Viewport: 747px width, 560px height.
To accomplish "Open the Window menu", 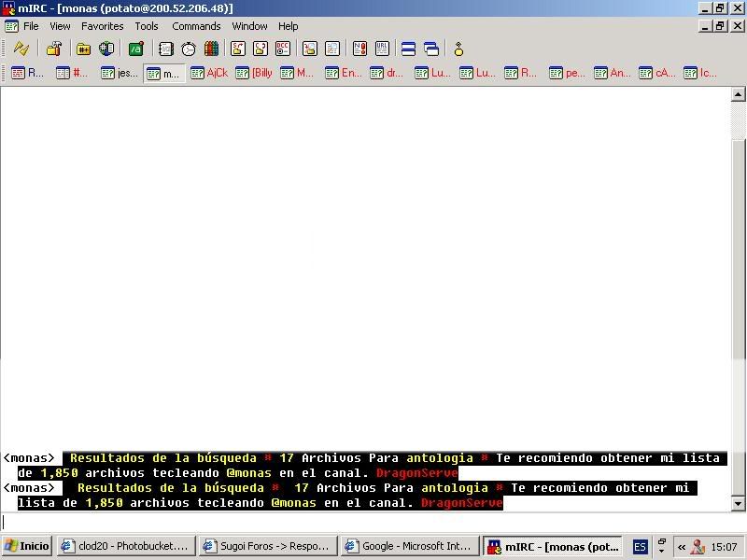I will pyautogui.click(x=249, y=26).
